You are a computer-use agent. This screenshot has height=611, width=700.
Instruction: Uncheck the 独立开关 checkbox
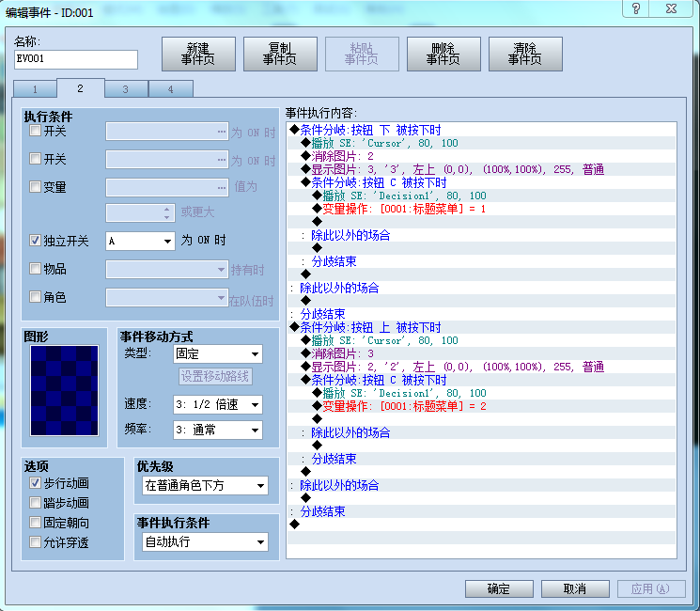pos(35,241)
